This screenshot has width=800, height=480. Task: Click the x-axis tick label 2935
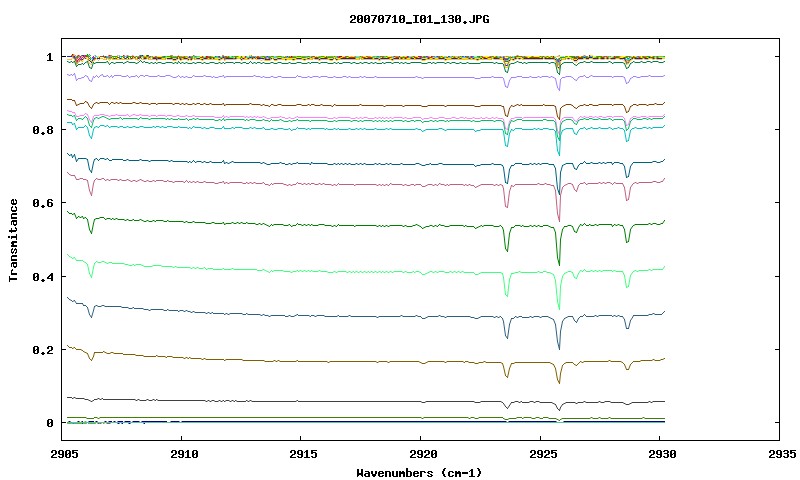tap(782, 454)
